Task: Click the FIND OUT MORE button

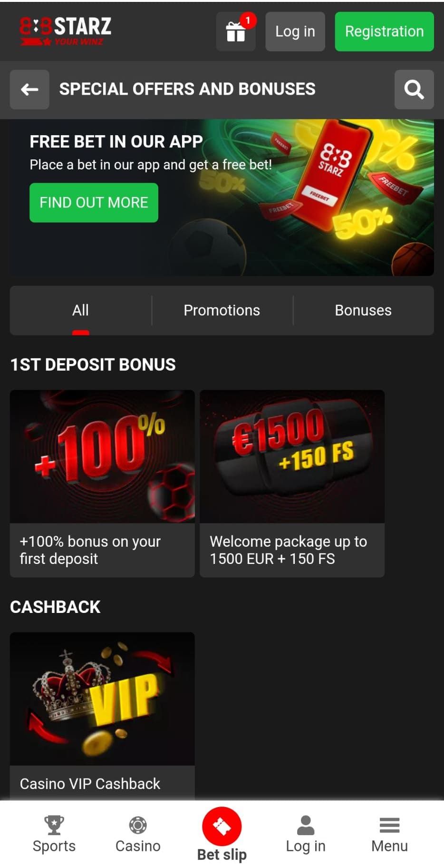Action: [94, 203]
